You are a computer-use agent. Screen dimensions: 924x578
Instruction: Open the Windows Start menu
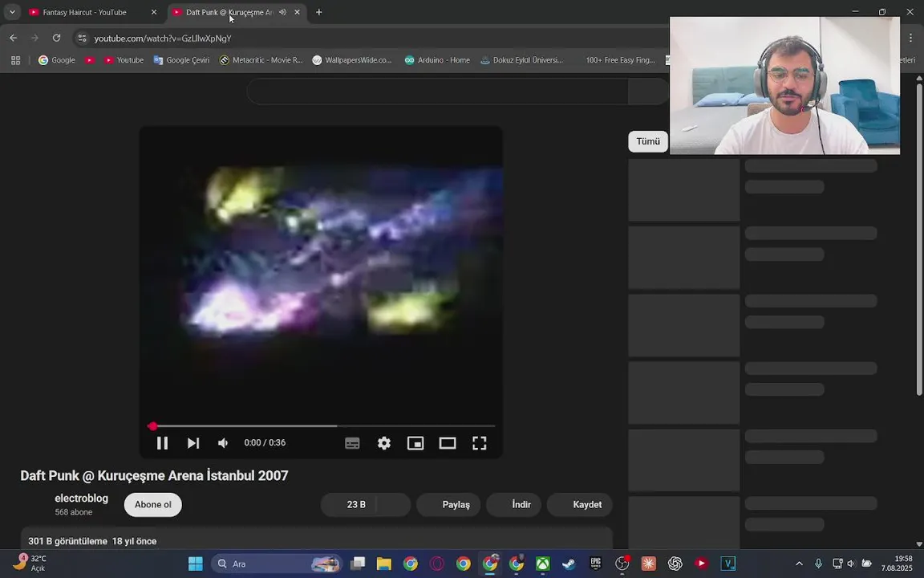click(x=196, y=564)
